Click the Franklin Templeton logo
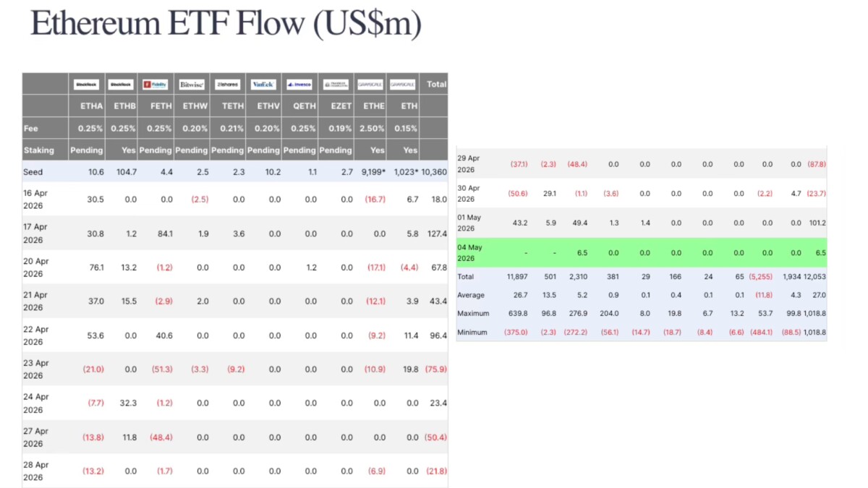 click(336, 85)
